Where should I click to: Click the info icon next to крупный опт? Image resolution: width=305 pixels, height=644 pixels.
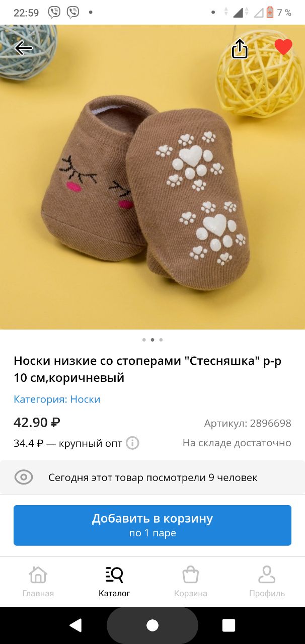[132, 443]
